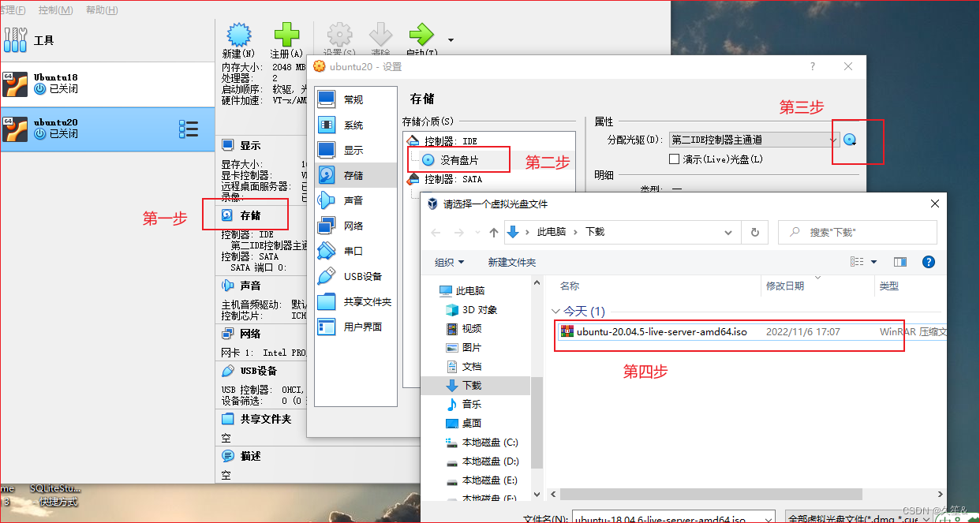
Task: Open 系统 category in the settings dialog
Action: click(355, 125)
